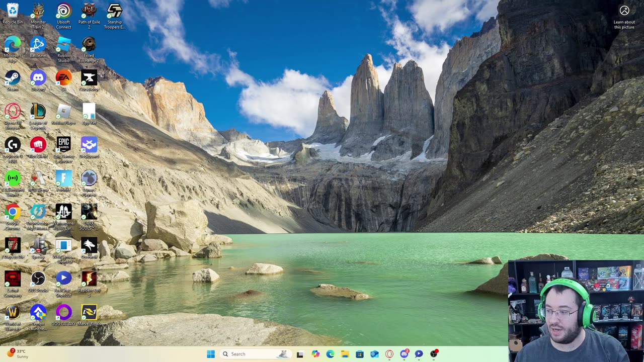Open the Recycle Bin desktop icon
This screenshot has width=644, height=362.
[13, 14]
